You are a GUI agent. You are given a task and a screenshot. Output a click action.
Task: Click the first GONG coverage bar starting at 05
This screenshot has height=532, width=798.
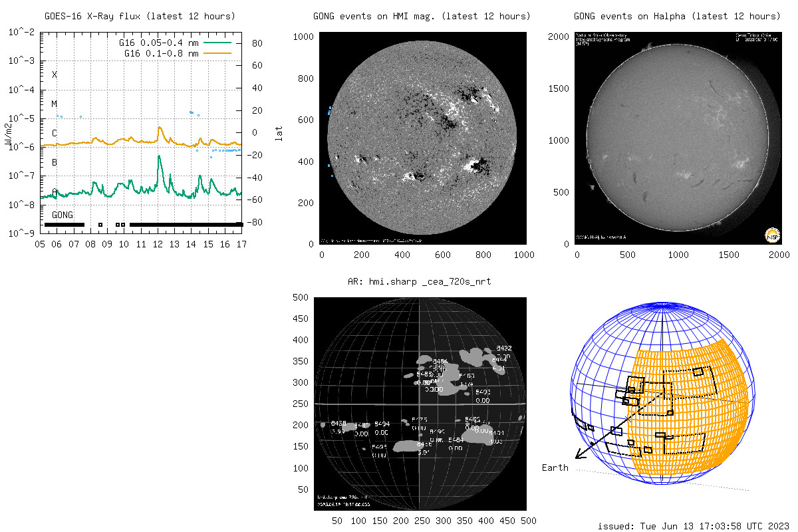pyautogui.click(x=64, y=225)
